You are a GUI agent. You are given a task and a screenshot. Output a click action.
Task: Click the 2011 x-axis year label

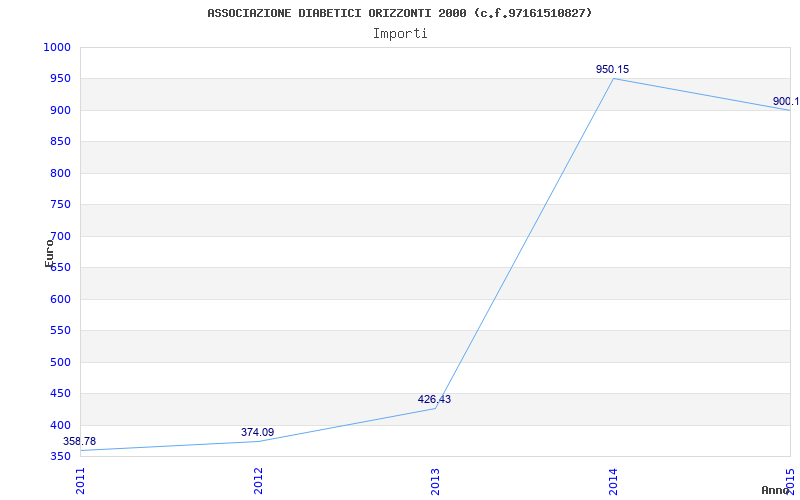click(81, 481)
